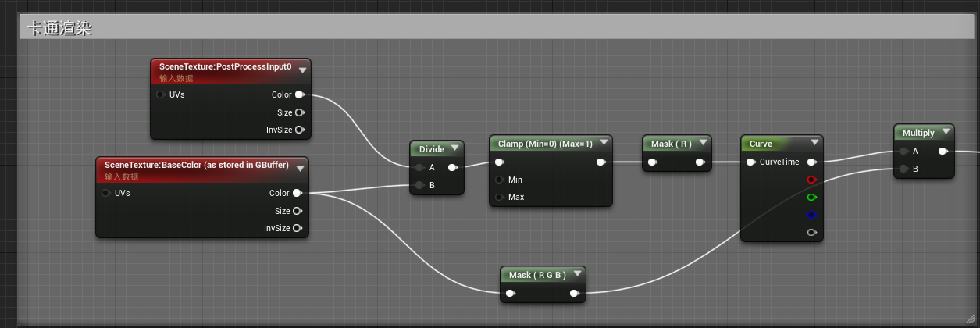Click Color output pin of PostProcessInput0 node
The height and width of the screenshot is (328, 980).
(x=299, y=94)
